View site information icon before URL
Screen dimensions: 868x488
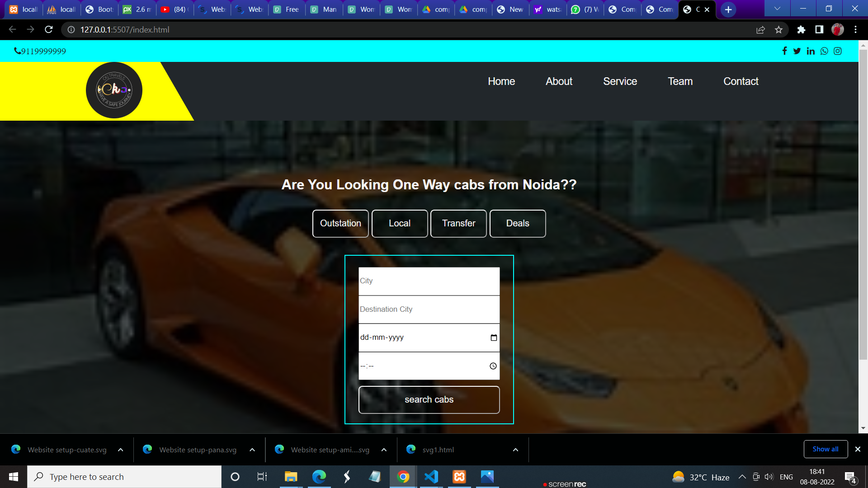click(71, 29)
